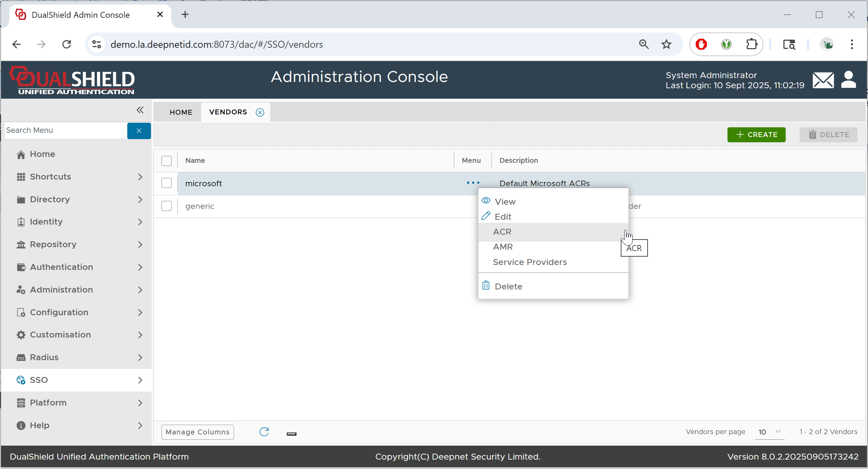Open the user profile icon in the header
The image size is (868, 469).
pyautogui.click(x=848, y=80)
